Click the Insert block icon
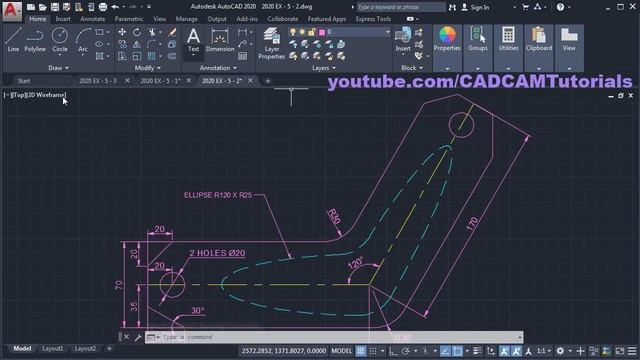Viewport: 640px width, 360px height. tap(403, 40)
